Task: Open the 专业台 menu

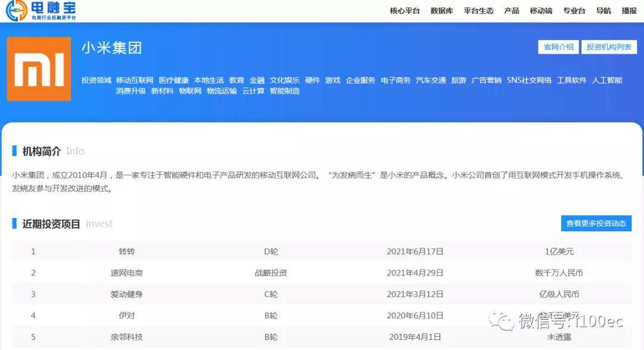Action: (x=574, y=11)
